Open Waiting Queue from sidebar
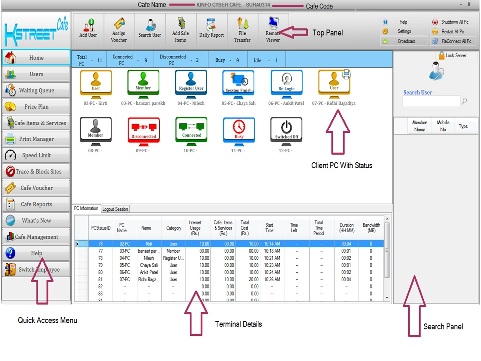The image size is (481, 361). coord(36,90)
